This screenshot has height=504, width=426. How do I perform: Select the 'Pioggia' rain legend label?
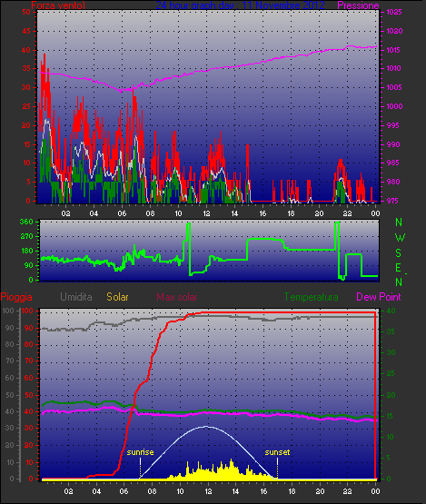pos(16,297)
